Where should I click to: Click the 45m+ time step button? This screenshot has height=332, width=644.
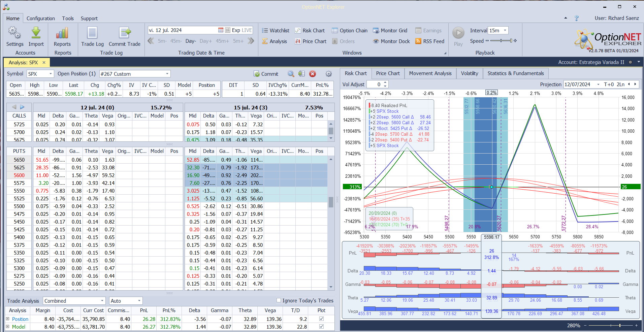point(222,41)
